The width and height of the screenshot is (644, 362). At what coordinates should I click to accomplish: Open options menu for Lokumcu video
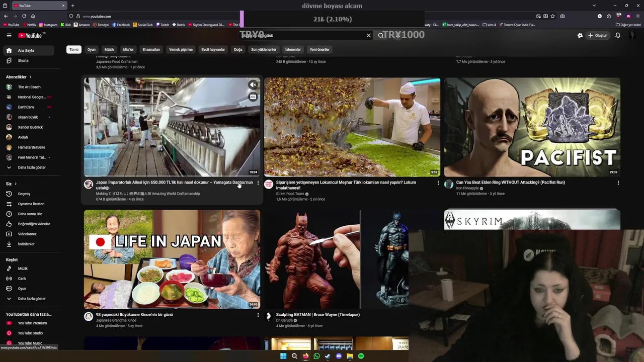[438, 183]
